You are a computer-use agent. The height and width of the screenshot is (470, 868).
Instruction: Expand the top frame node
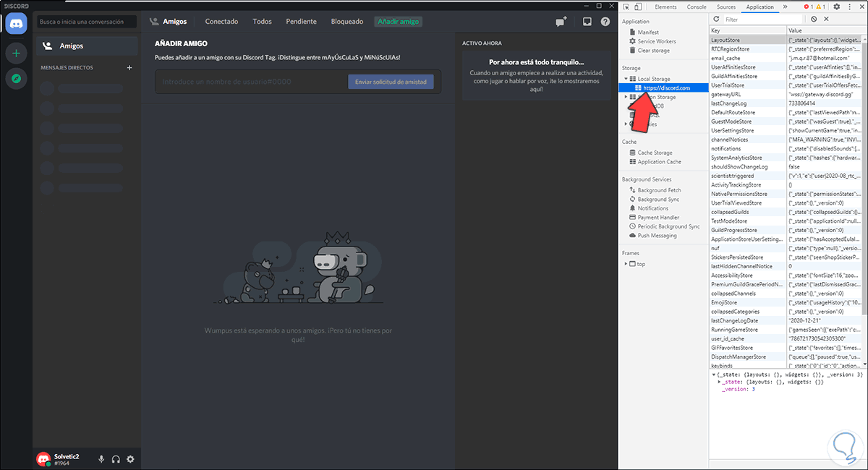(x=626, y=264)
